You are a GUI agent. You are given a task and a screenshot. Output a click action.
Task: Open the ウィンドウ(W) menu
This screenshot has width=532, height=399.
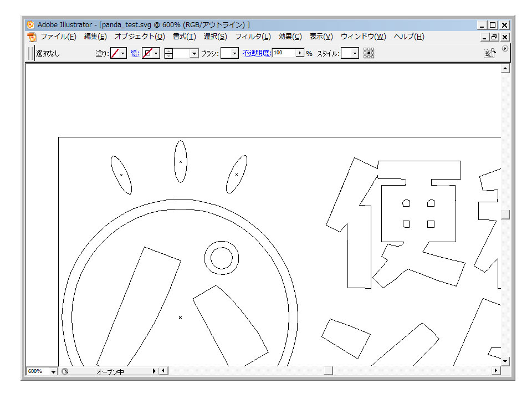tap(363, 37)
